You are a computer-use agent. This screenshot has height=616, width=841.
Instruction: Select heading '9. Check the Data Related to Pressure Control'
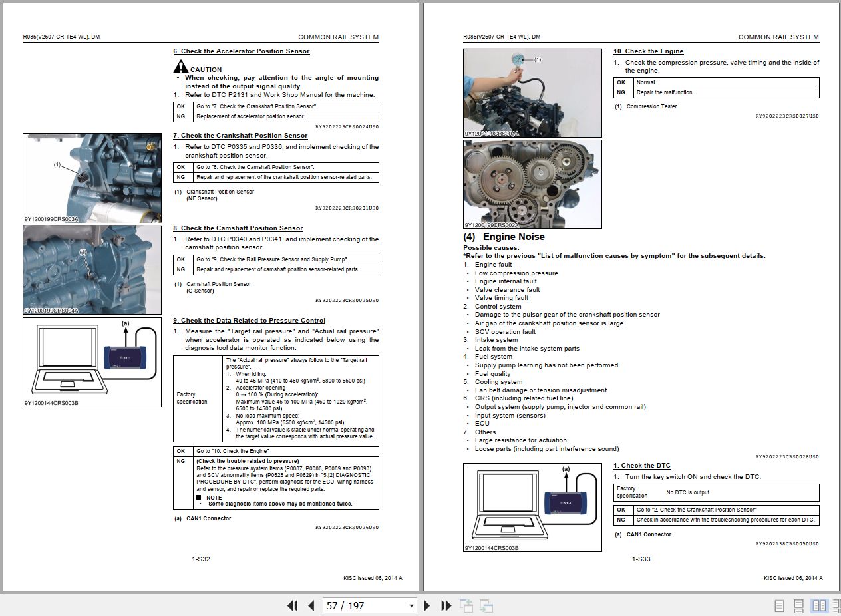[x=250, y=320]
